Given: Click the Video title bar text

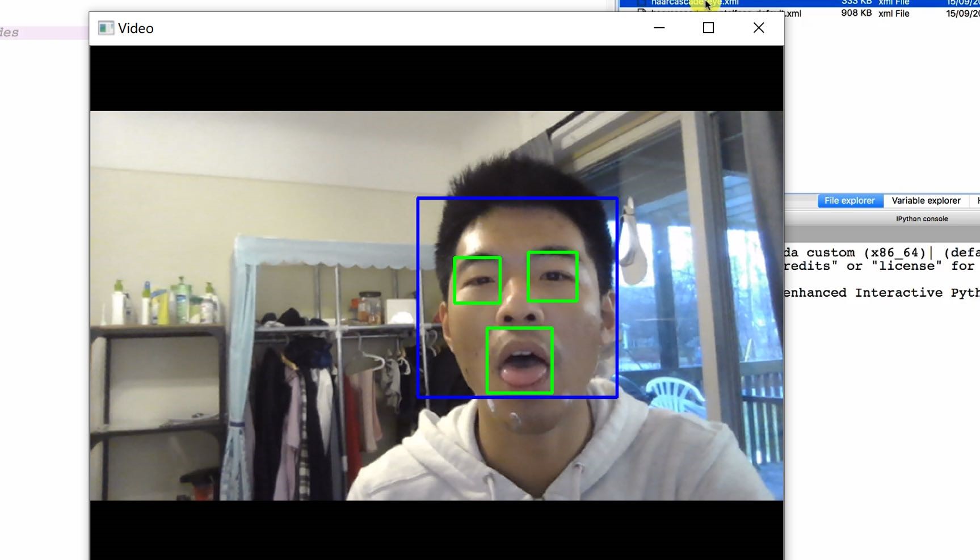Looking at the screenshot, I should 136,28.
